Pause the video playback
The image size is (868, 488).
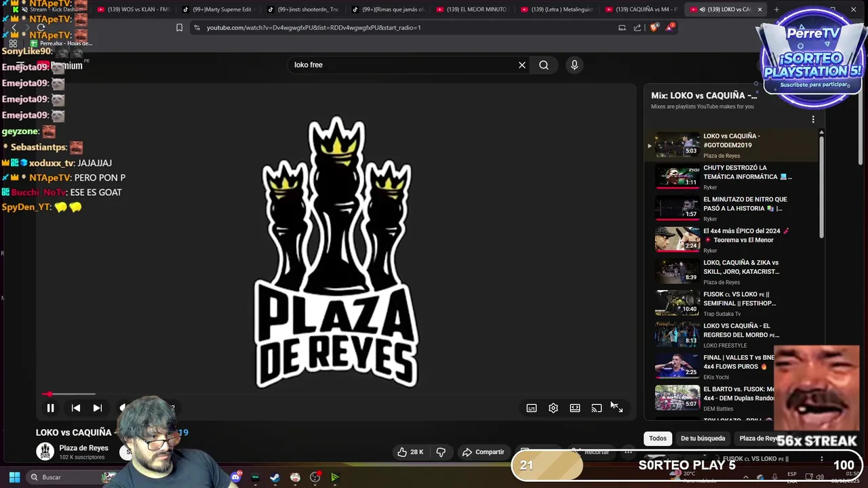tap(50, 408)
